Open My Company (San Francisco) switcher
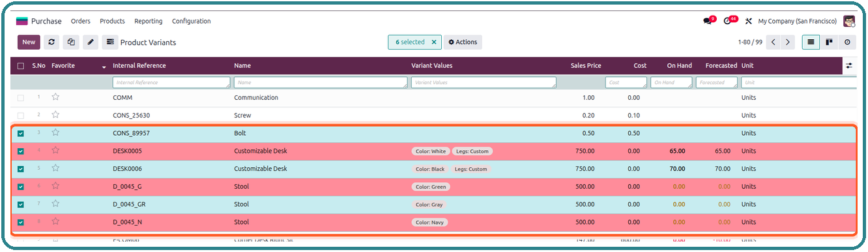 click(x=797, y=21)
